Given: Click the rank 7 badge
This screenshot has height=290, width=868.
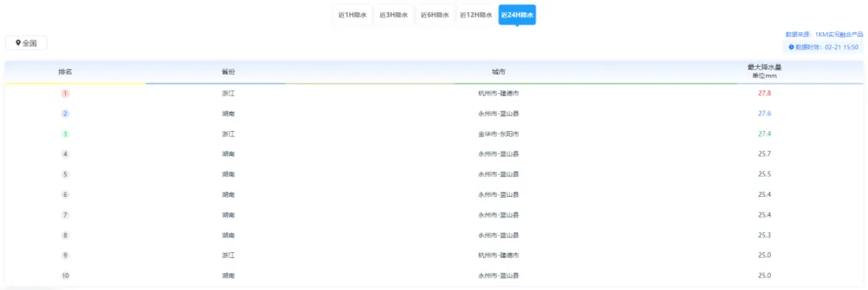Looking at the screenshot, I should pos(65,214).
